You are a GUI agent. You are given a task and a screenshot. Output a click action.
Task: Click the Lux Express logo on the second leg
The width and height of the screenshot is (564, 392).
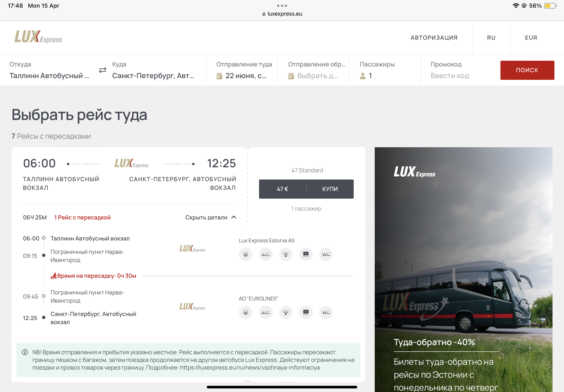tap(192, 306)
